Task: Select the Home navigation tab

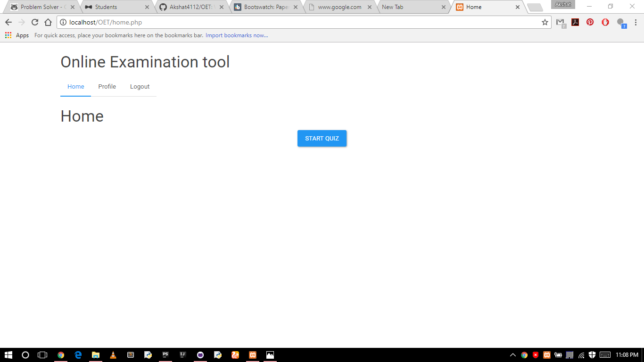Action: [x=76, y=87]
